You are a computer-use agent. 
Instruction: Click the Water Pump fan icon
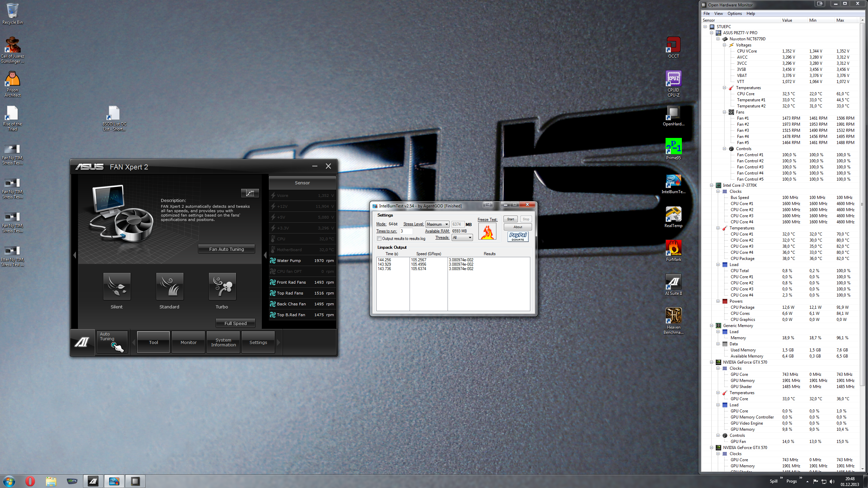(273, 261)
